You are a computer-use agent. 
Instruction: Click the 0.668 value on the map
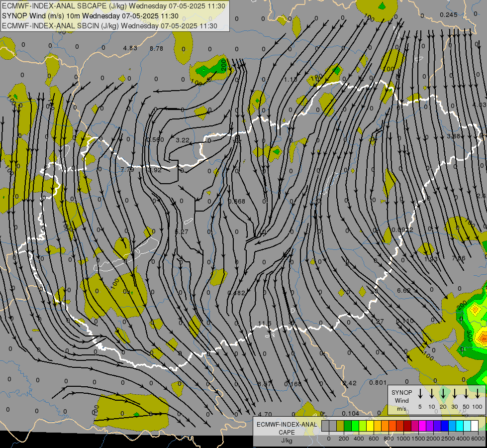237,202
